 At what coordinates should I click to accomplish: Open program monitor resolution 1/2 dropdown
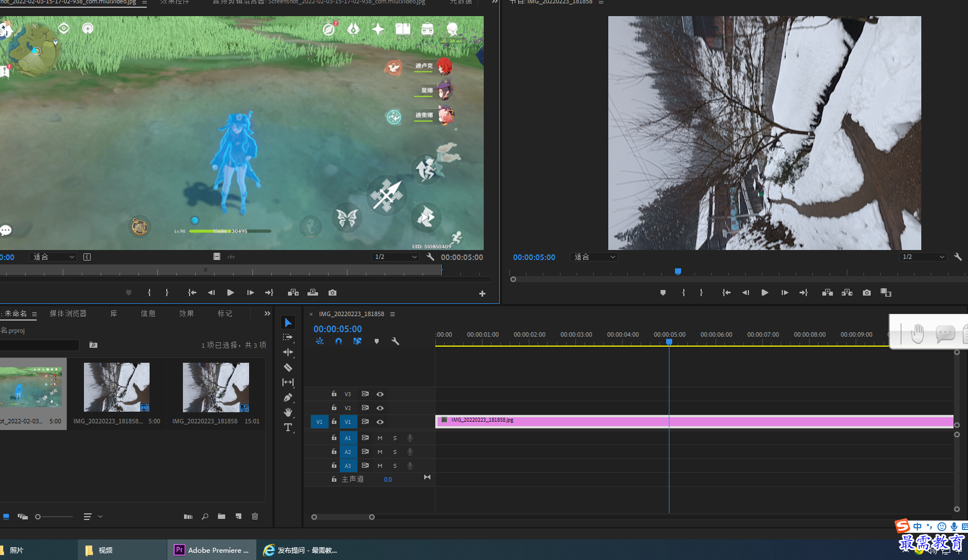click(x=923, y=257)
